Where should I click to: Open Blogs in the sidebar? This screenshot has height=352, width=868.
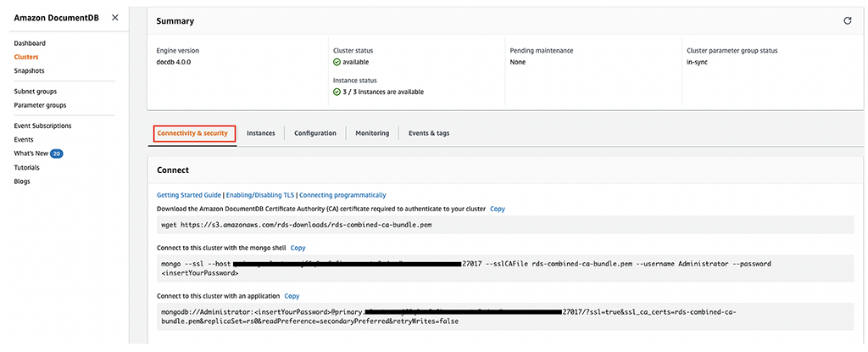(x=22, y=182)
